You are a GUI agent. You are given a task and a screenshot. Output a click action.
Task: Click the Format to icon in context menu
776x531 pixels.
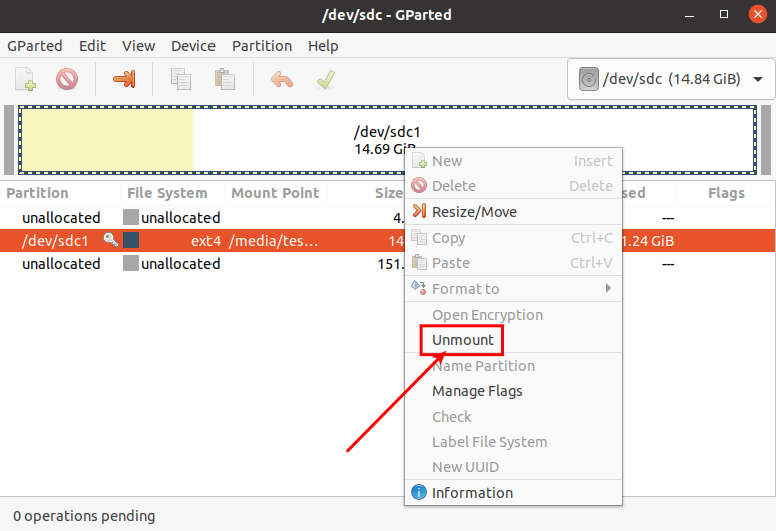pos(419,288)
